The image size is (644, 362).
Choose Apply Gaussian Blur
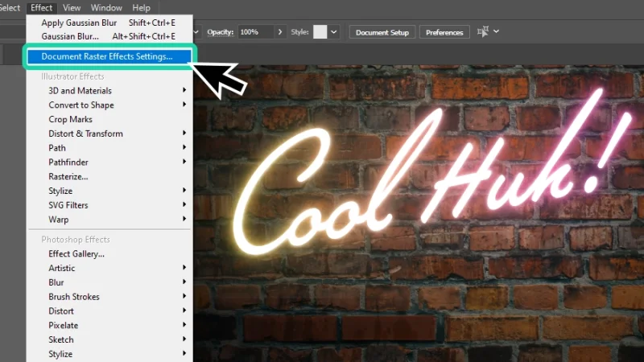coord(109,23)
